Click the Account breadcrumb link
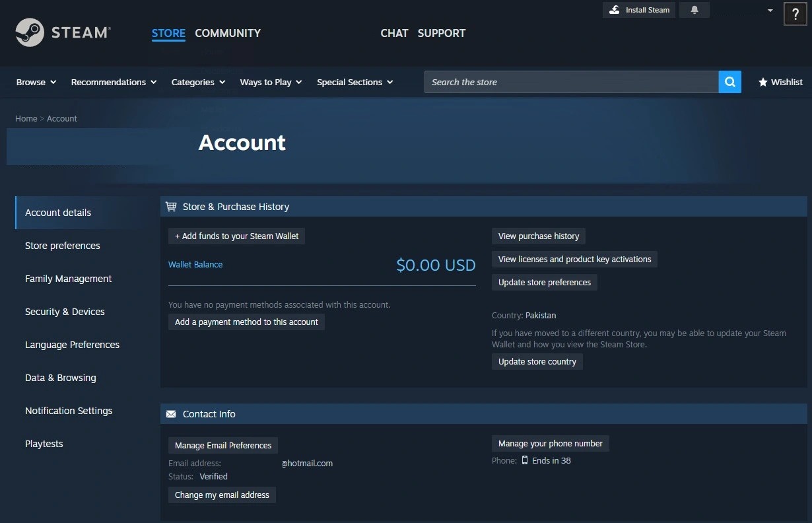Viewport: 812px width, 523px height. pos(62,119)
